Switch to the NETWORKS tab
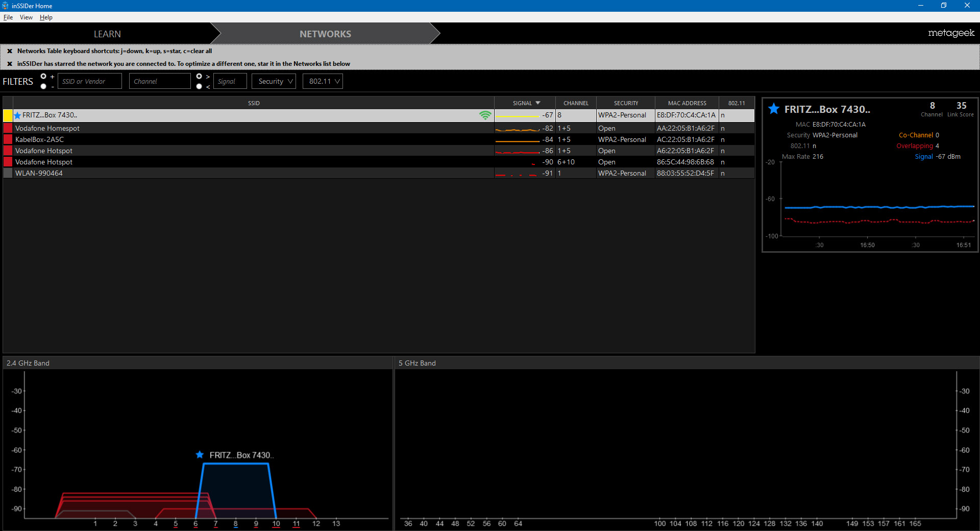This screenshot has height=531, width=980. (x=325, y=34)
